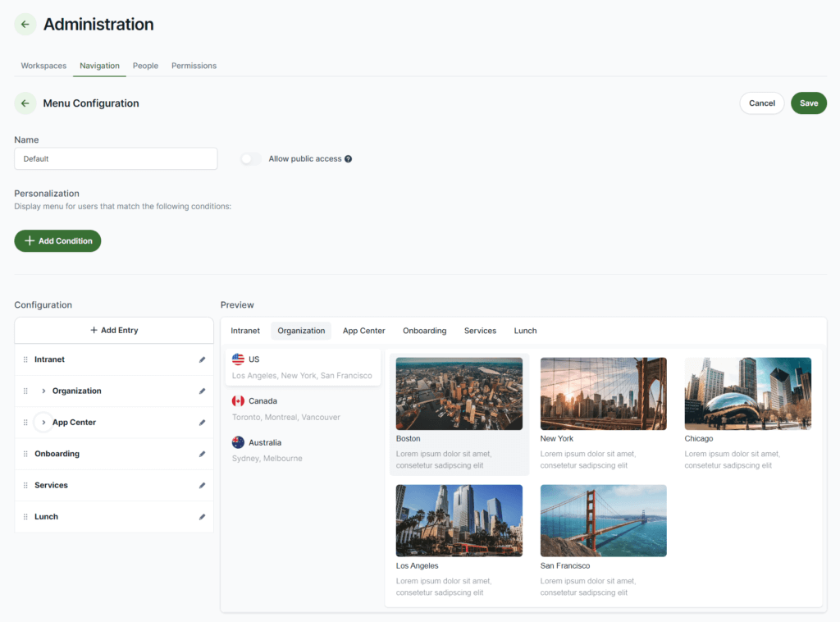Open the San Francisco thumbnail image
The width and height of the screenshot is (840, 622).
click(603, 520)
